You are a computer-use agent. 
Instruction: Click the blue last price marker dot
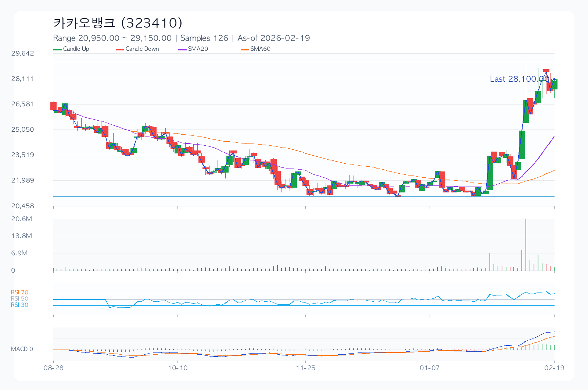(x=554, y=79)
